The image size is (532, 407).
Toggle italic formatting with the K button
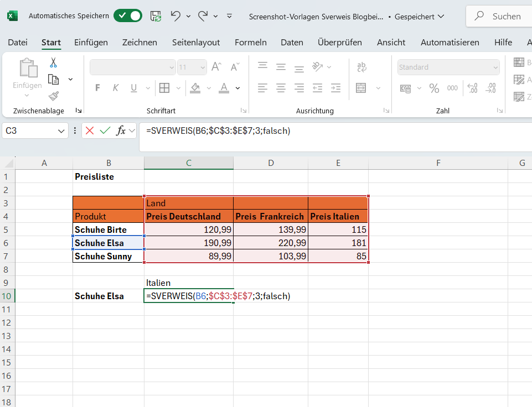click(116, 88)
